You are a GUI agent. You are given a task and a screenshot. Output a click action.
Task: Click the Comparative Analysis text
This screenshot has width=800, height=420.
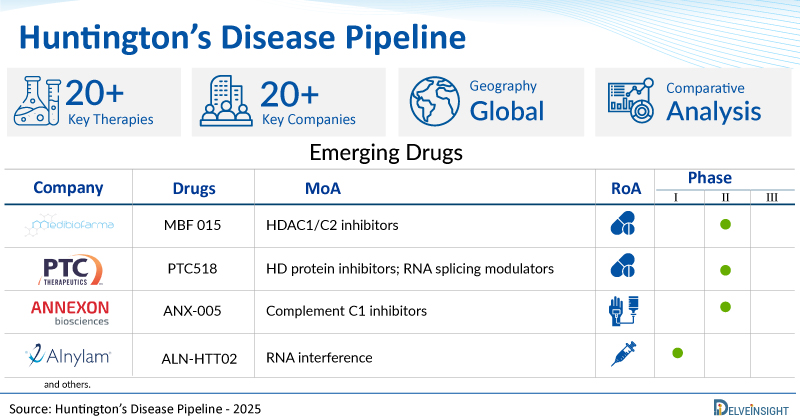pyautogui.click(x=713, y=102)
